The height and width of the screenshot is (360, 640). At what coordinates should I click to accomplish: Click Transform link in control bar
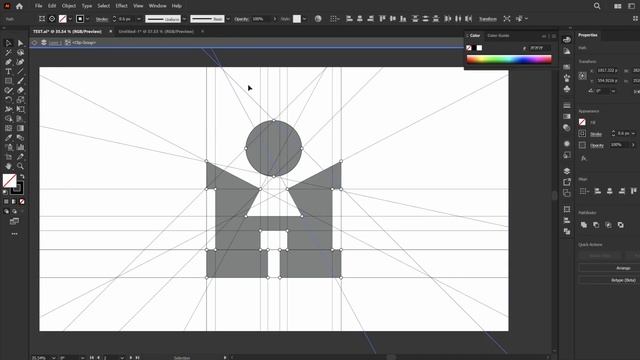(488, 19)
